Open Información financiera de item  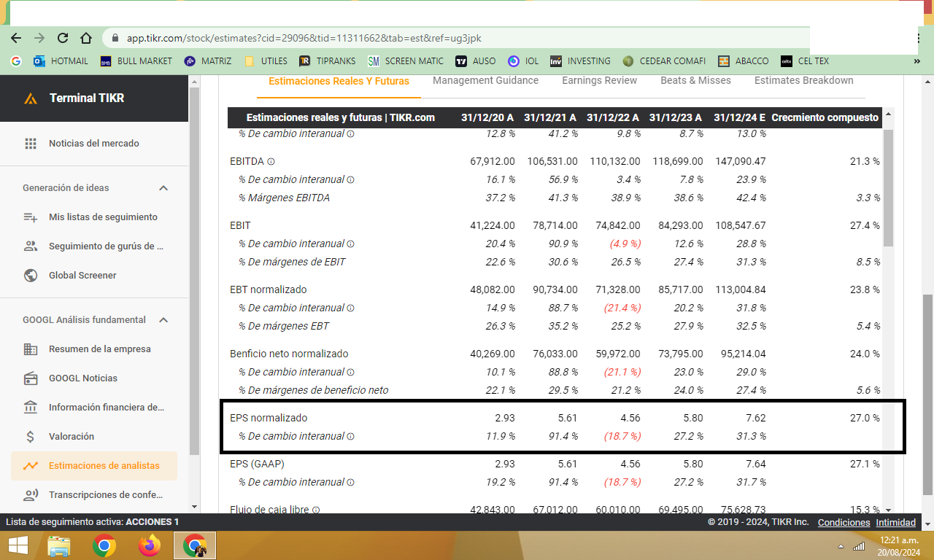[94, 408]
